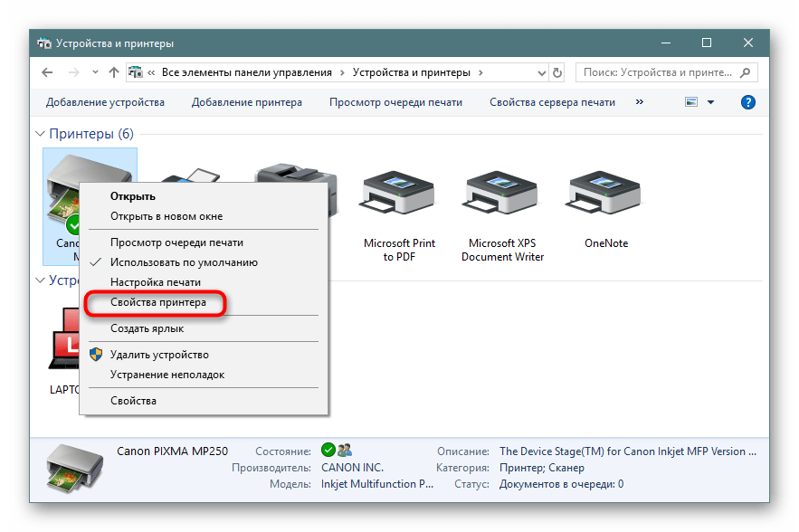Collapse the Устройства group chevron

pos(40,280)
